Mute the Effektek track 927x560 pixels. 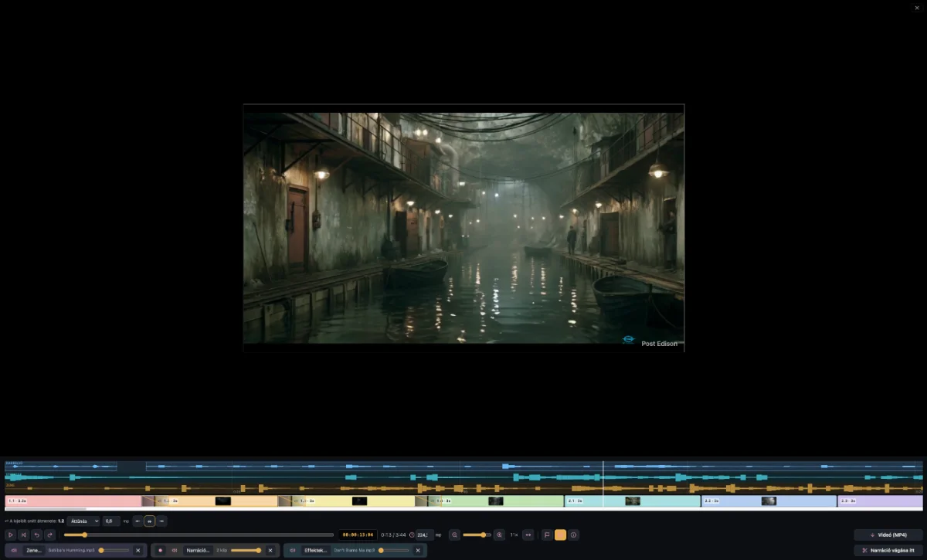pyautogui.click(x=293, y=551)
